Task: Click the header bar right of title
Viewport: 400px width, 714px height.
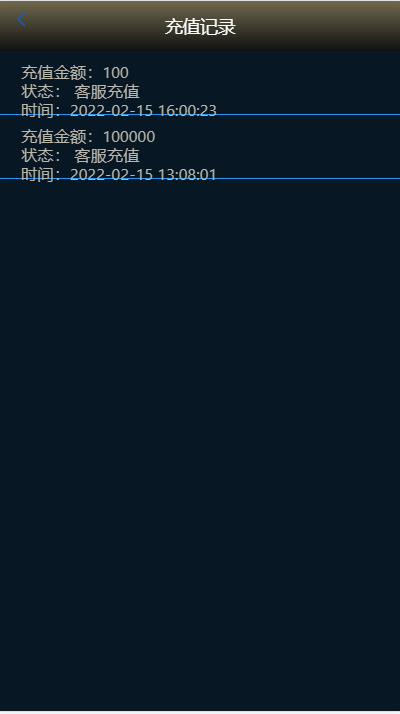Action: [318, 26]
